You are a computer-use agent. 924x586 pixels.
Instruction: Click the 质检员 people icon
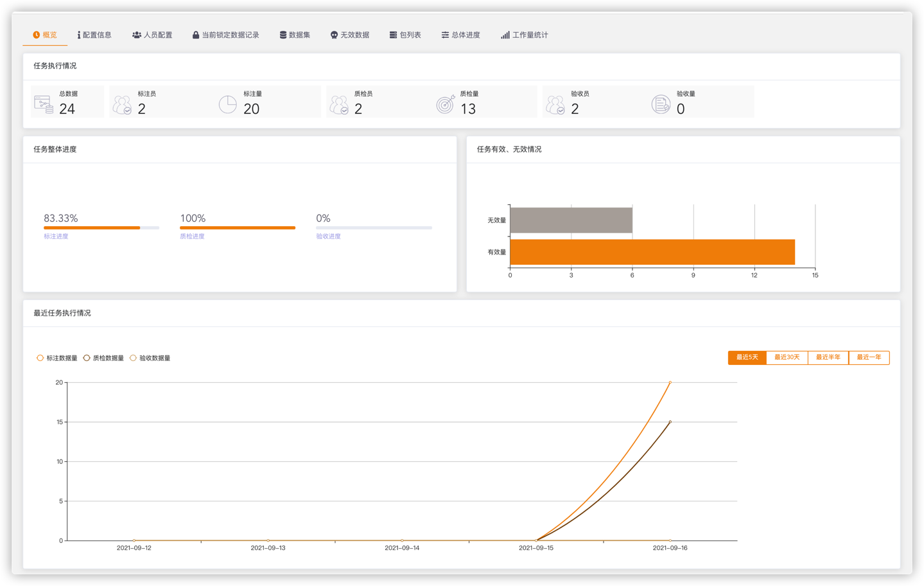[x=339, y=105]
